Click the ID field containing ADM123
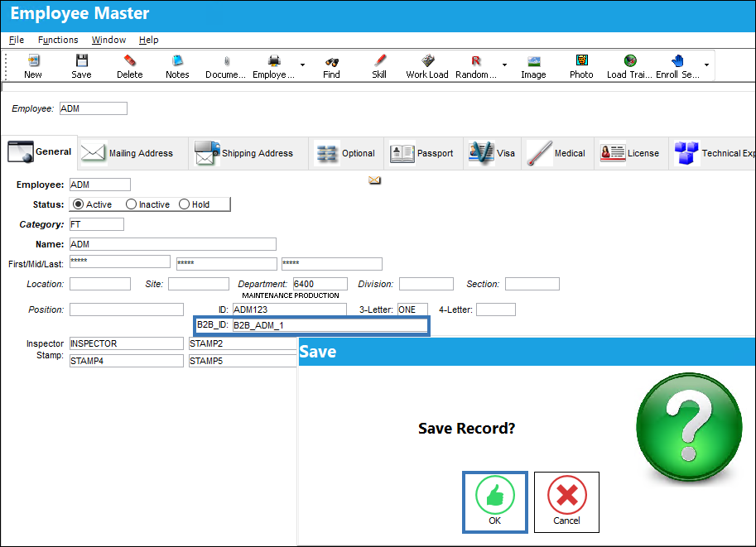This screenshot has height=547, width=756. coord(289,309)
